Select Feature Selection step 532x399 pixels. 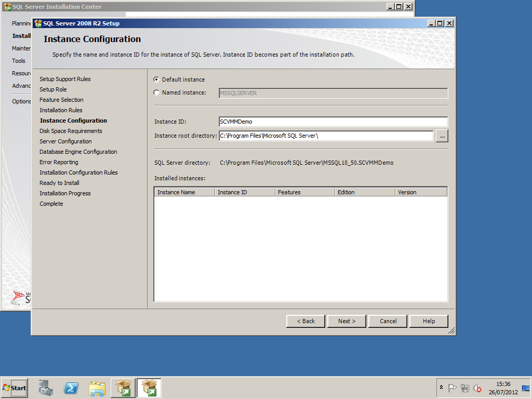click(x=61, y=100)
